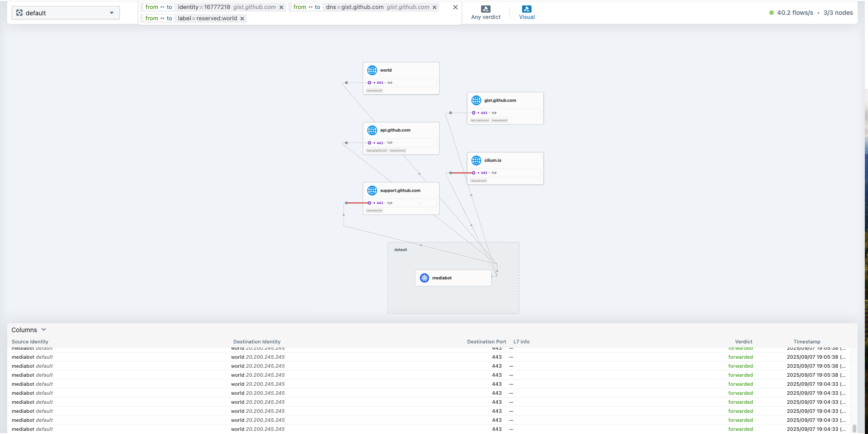Click the globe icon on api.github.com card

click(372, 130)
